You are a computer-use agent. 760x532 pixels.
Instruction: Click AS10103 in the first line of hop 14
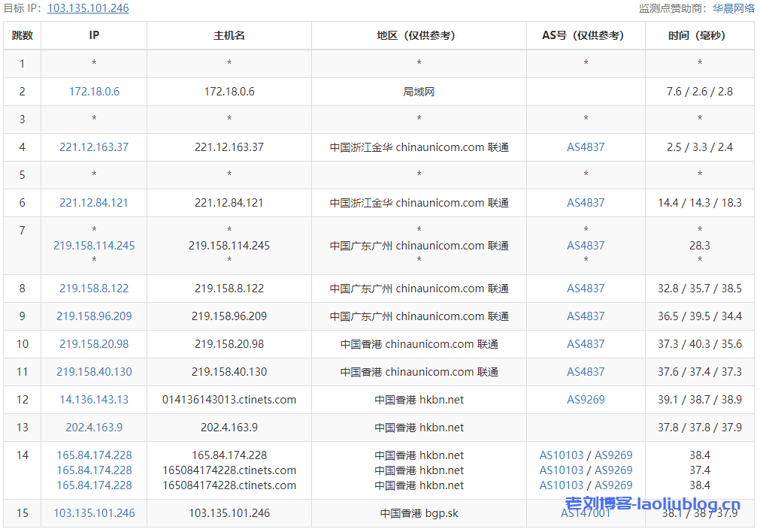click(562, 455)
